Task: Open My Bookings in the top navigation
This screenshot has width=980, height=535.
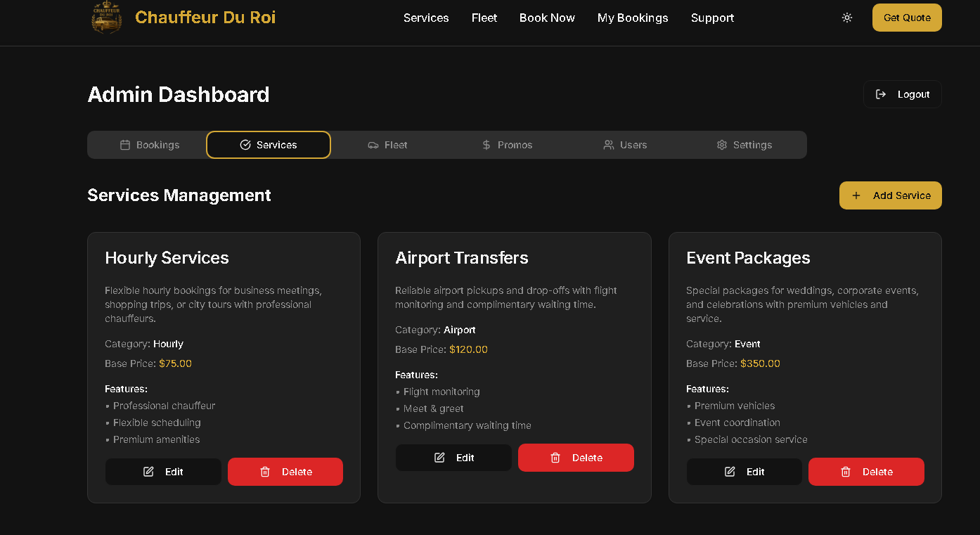Action: (x=633, y=18)
